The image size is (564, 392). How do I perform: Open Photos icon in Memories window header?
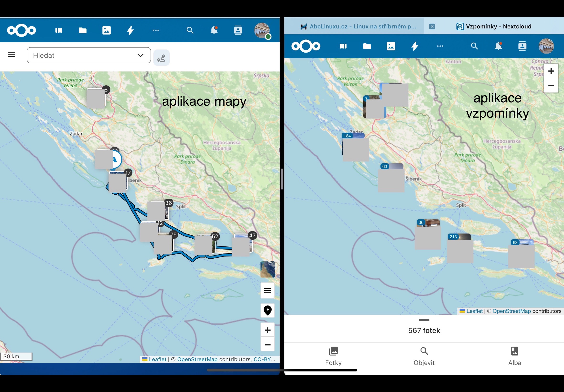391,46
